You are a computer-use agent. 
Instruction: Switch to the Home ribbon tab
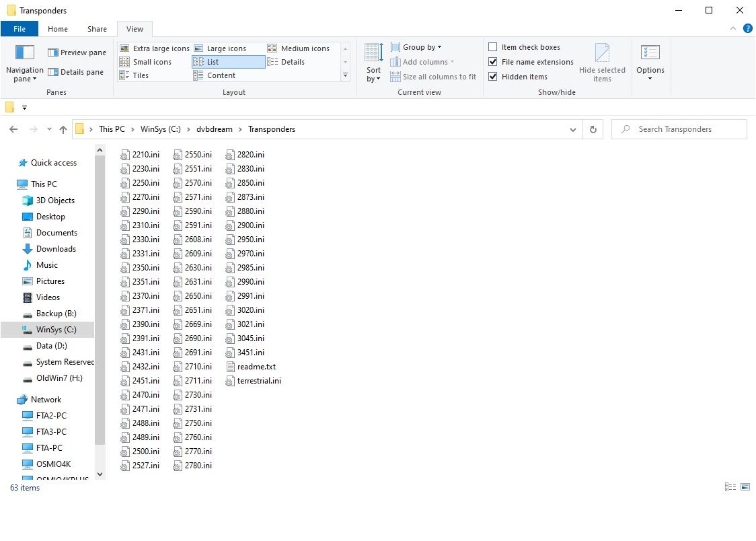58,29
